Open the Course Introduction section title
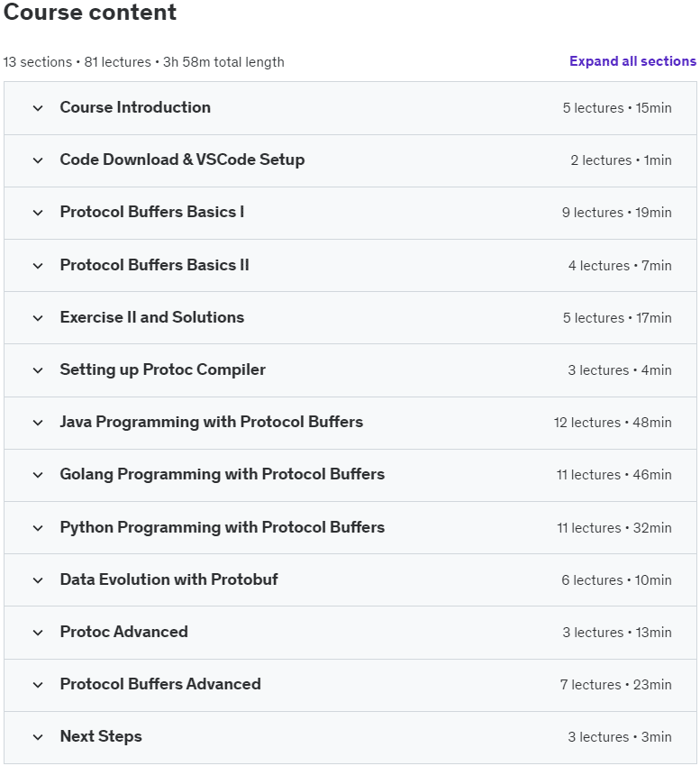 tap(135, 107)
